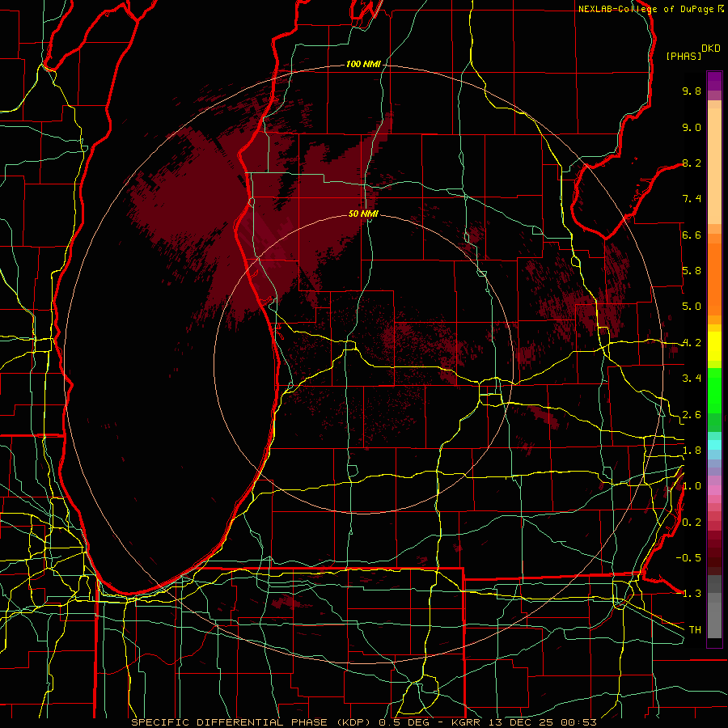Click the 7.4 scale value
Image resolution: width=728 pixels, height=728 pixels.
tap(692, 199)
